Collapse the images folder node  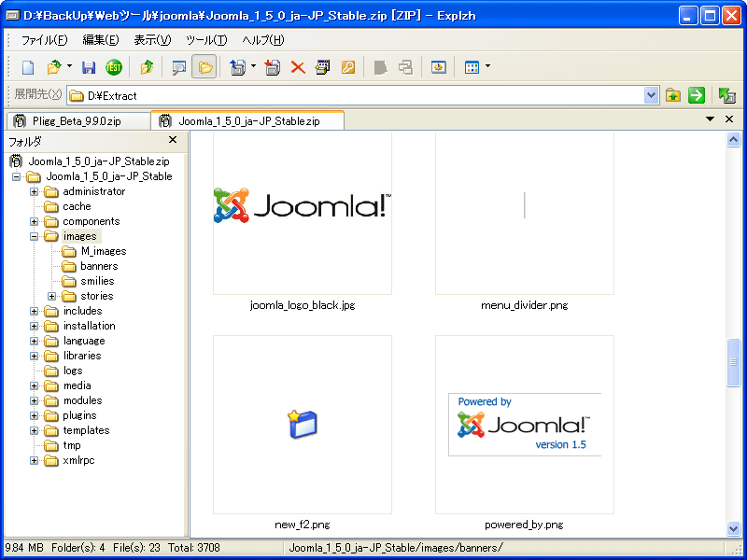click(x=34, y=236)
